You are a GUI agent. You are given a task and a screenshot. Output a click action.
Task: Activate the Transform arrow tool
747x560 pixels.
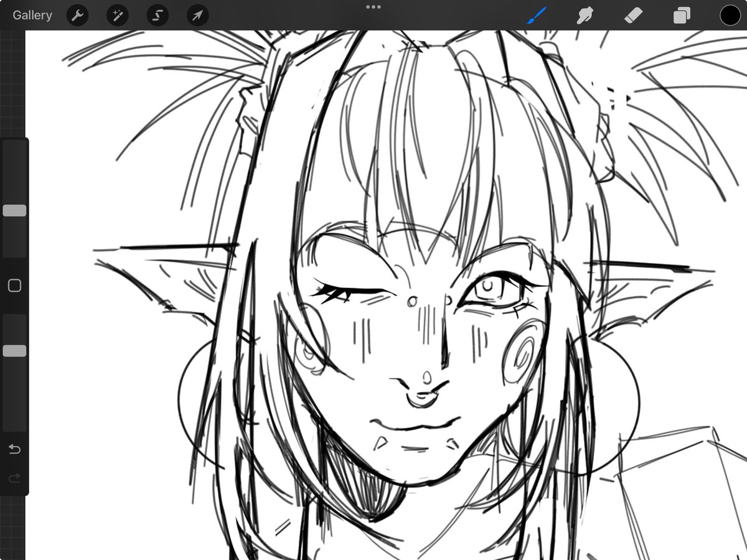coord(197,15)
